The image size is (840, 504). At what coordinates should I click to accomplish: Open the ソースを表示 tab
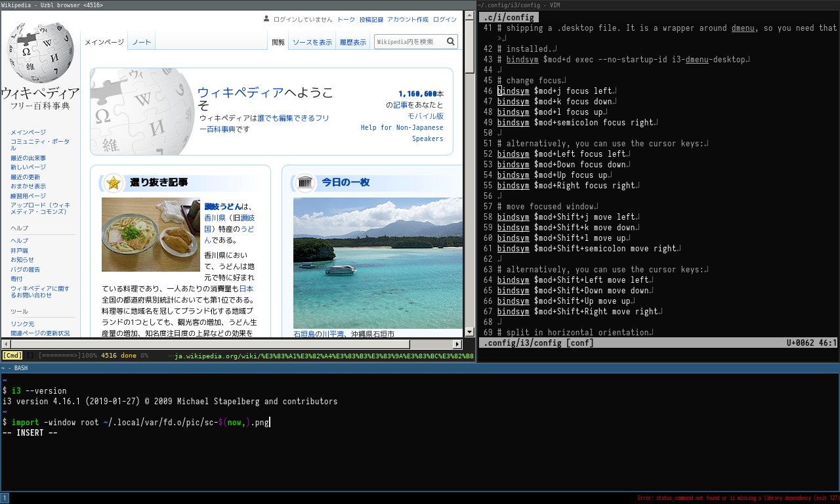[x=312, y=42]
